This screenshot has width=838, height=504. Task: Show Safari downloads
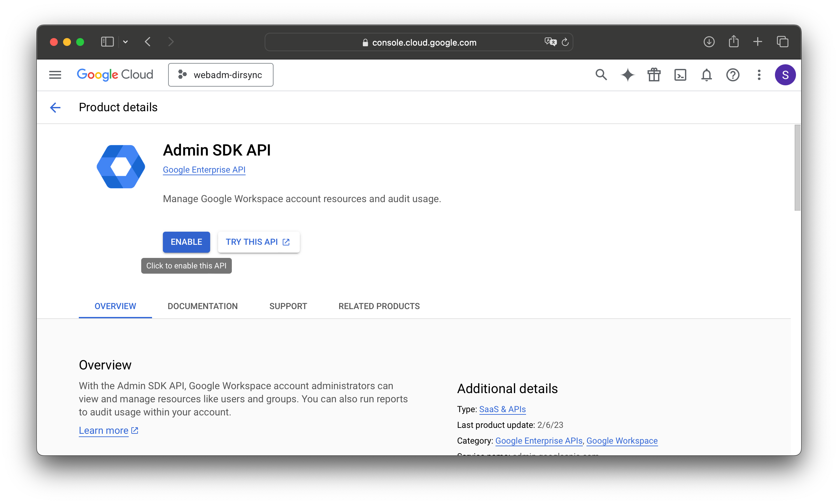[709, 42]
